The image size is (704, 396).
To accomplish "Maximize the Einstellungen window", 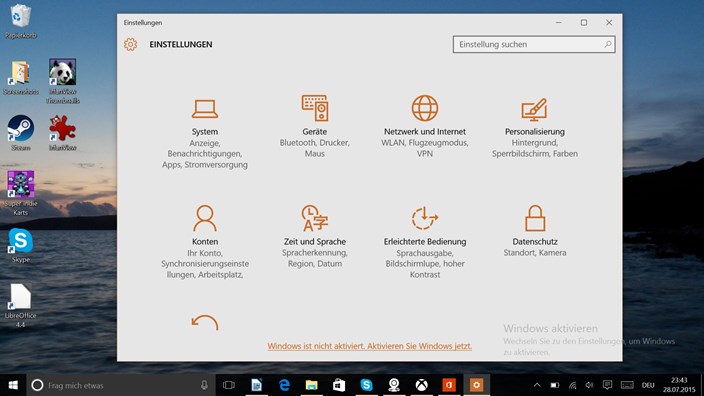I will pyautogui.click(x=584, y=22).
